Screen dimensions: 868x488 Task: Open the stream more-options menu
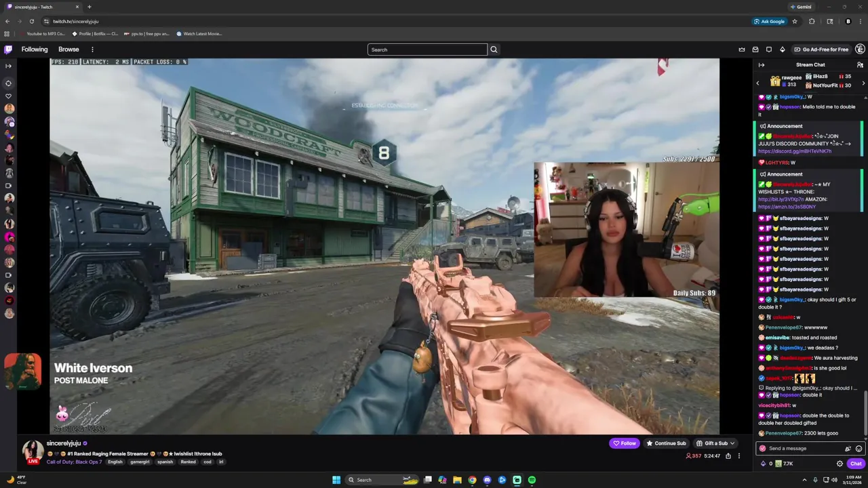click(739, 456)
